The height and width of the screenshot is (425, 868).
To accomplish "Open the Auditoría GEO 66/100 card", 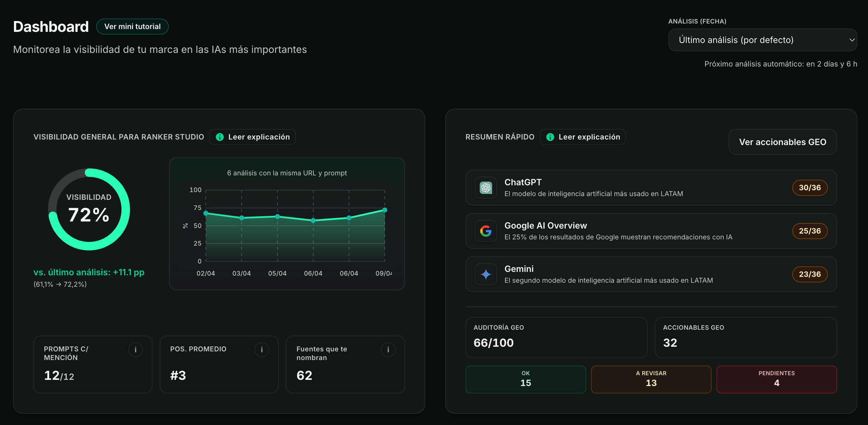I will (x=556, y=338).
